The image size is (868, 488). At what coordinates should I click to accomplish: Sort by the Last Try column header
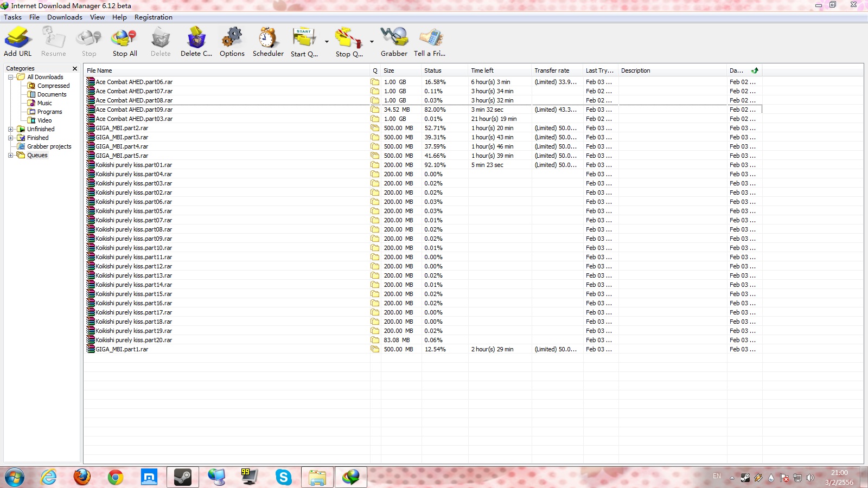[601, 70]
